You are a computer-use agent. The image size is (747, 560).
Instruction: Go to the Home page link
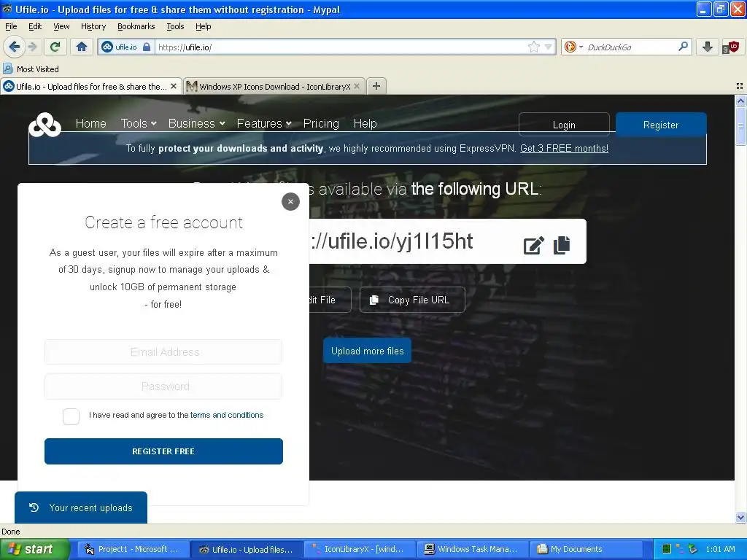(x=91, y=123)
